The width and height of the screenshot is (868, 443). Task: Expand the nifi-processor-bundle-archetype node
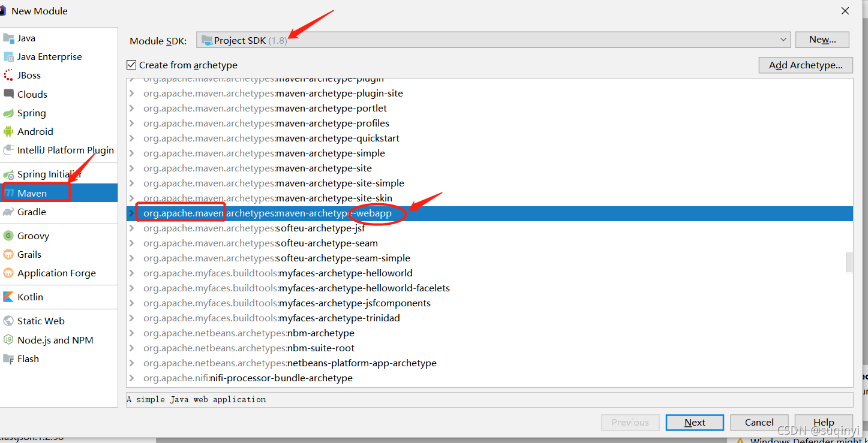132,378
